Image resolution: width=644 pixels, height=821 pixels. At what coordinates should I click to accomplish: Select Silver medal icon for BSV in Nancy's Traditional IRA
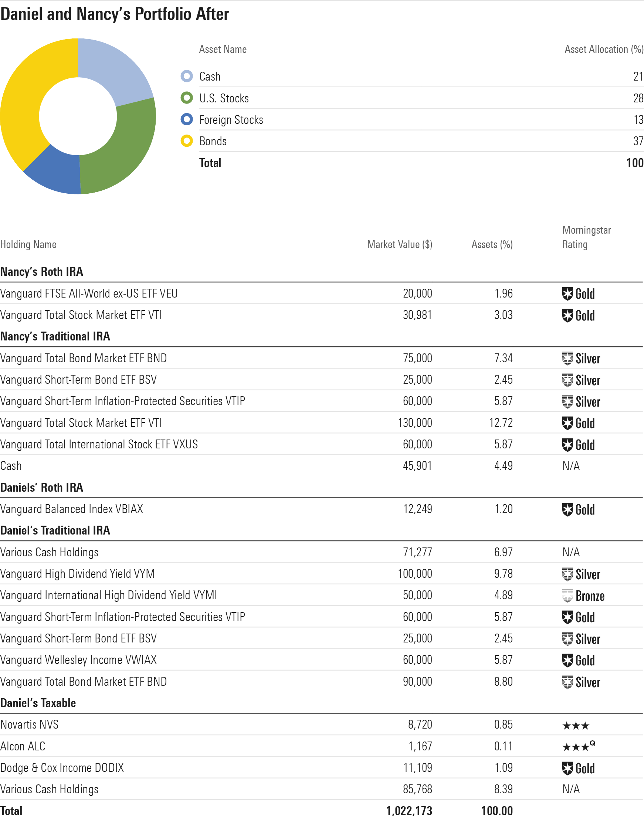[x=567, y=380]
